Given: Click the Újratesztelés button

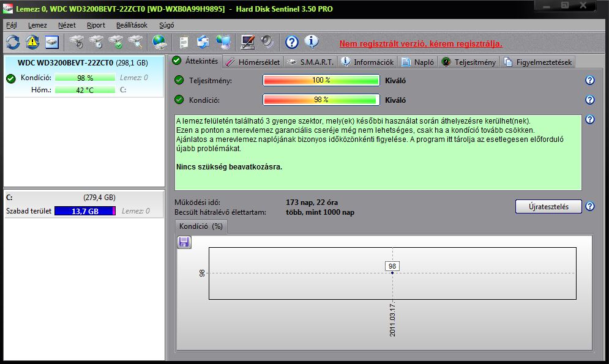Looking at the screenshot, I should [548, 206].
